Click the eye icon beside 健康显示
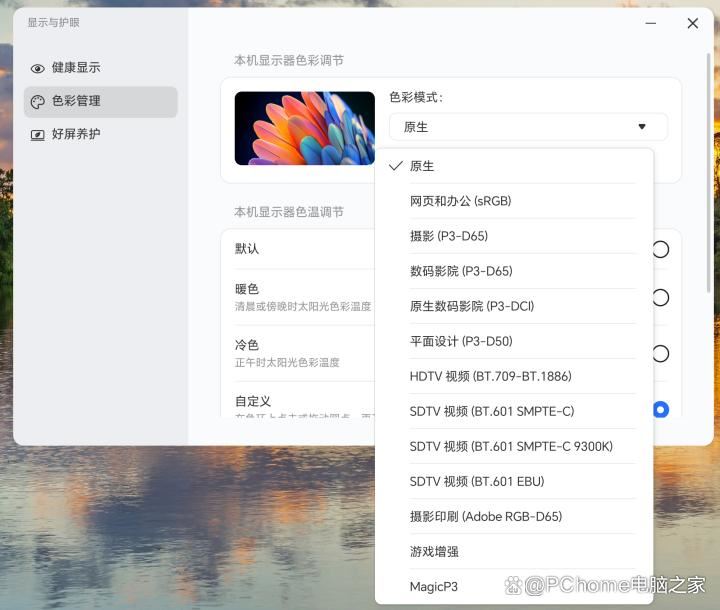 click(38, 69)
